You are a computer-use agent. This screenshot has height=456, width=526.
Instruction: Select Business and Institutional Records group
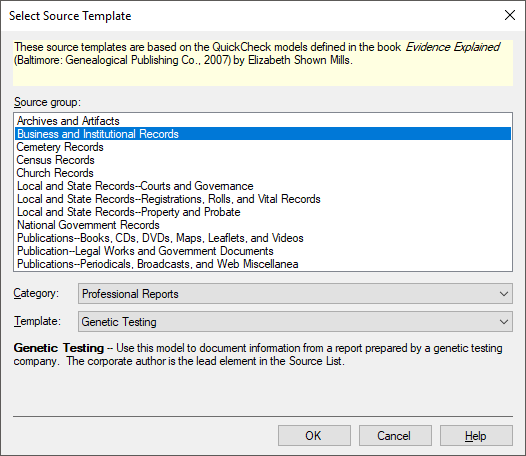[263, 134]
